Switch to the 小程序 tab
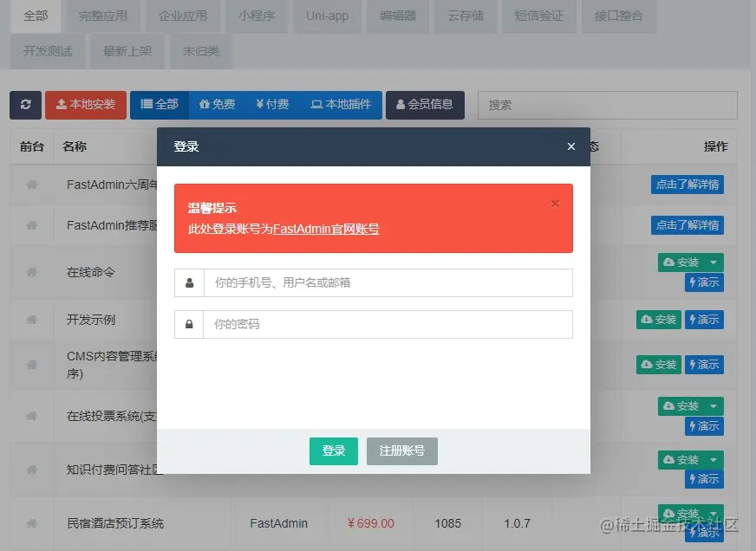This screenshot has width=756, height=551. 257,16
